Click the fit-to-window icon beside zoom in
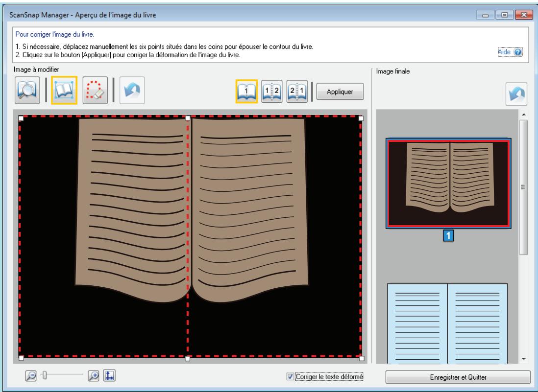 click(109, 375)
